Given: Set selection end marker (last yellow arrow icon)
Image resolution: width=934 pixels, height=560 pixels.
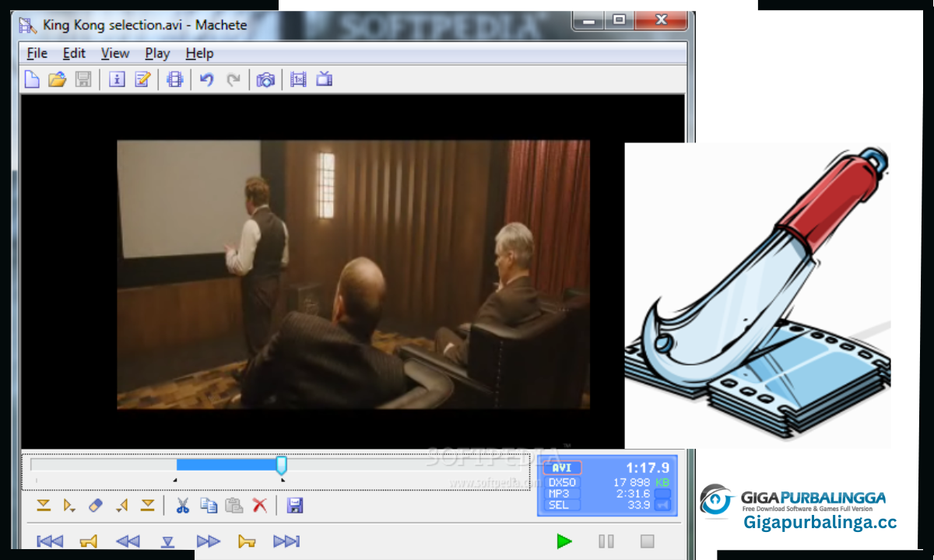Looking at the screenshot, I should [147, 506].
